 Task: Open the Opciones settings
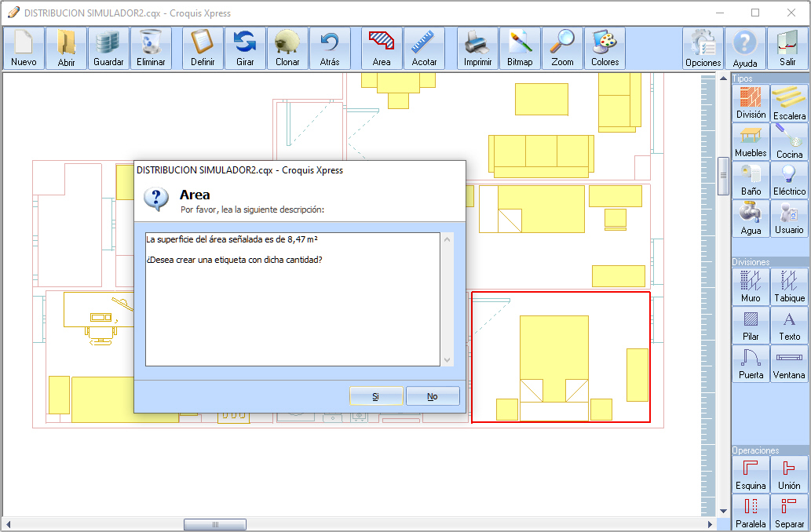703,48
